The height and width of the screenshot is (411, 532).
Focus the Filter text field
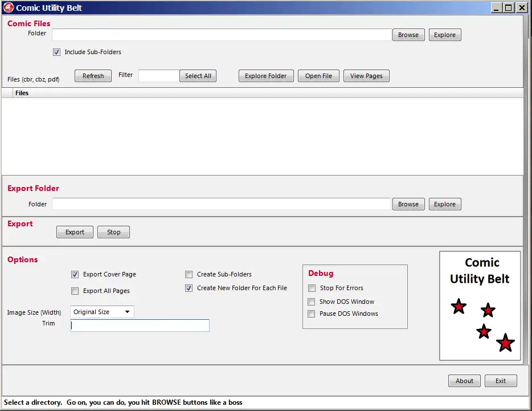click(x=159, y=76)
